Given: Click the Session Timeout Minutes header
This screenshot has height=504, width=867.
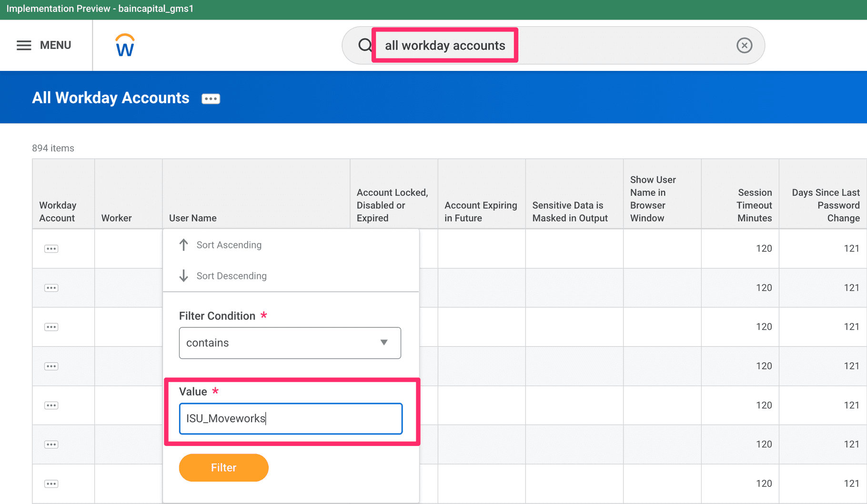Looking at the screenshot, I should pos(740,194).
